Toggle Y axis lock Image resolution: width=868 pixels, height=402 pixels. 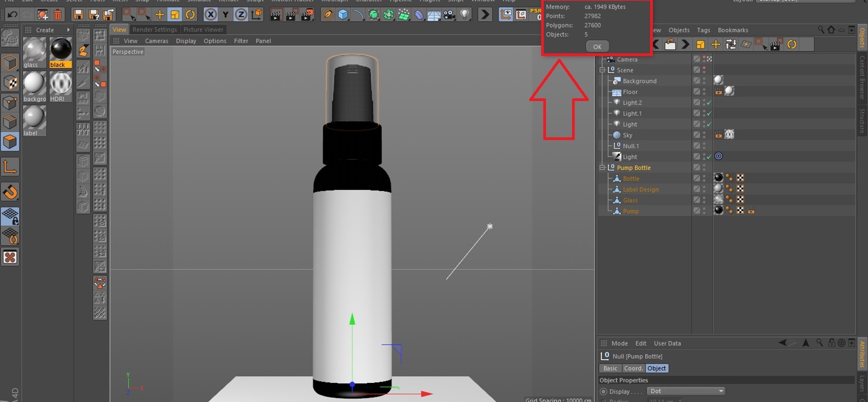(226, 14)
